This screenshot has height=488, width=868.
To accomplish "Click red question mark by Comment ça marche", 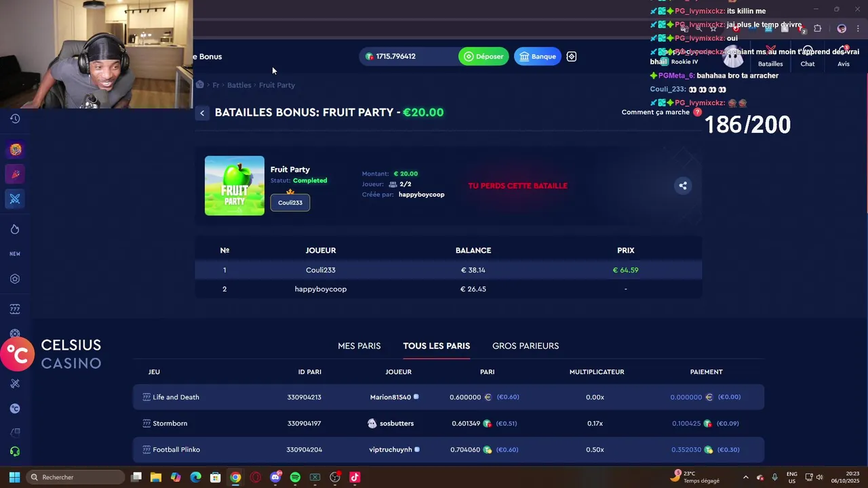I will [x=697, y=113].
